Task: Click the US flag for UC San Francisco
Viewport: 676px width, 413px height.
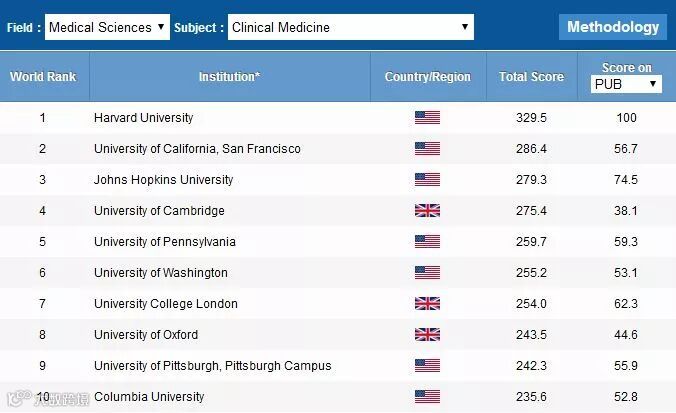Action: 427,149
